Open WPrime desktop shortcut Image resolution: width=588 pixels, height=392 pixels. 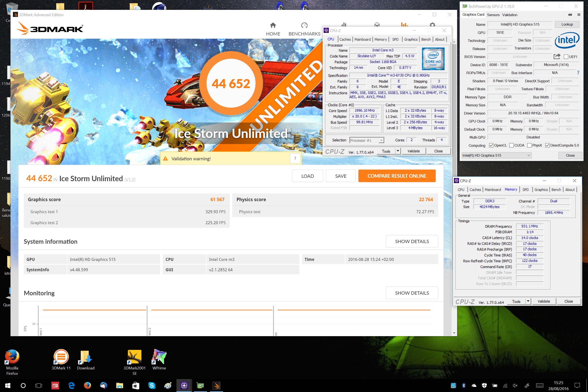tap(159, 360)
